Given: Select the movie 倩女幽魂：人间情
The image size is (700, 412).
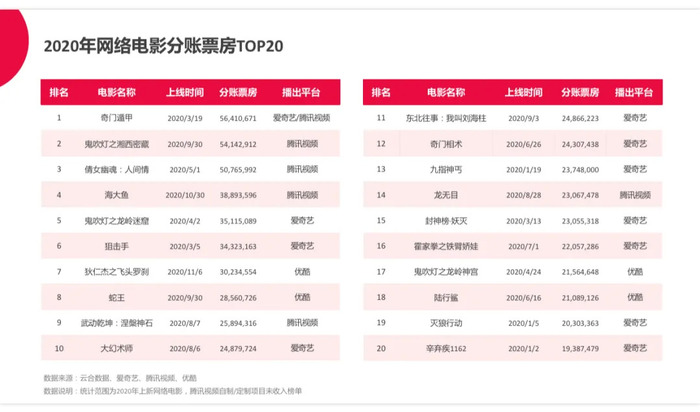Looking at the screenshot, I should [117, 169].
